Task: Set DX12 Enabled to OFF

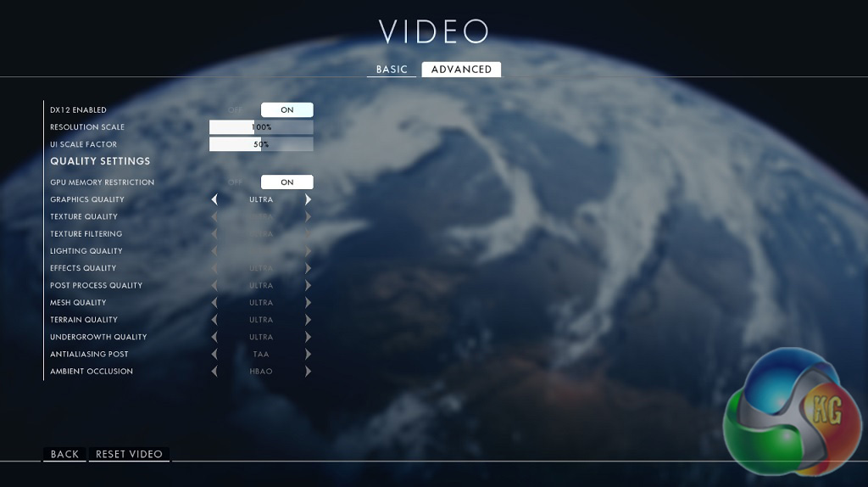Action: 236,109
